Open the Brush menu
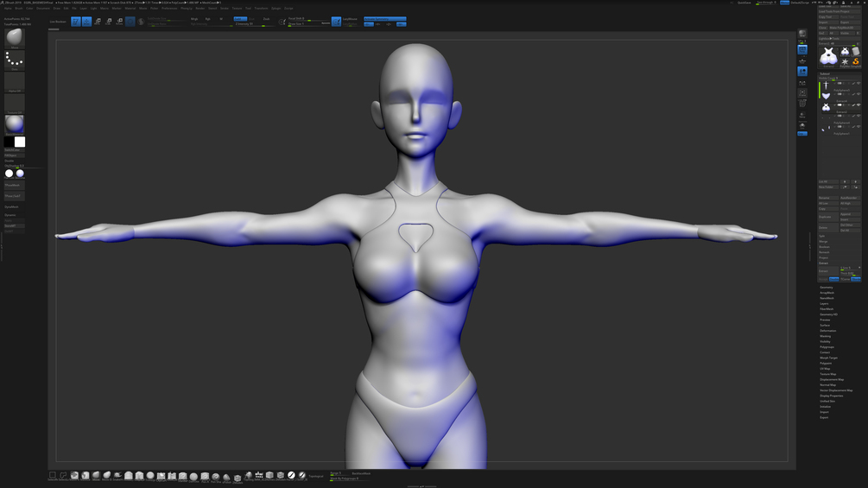This screenshot has width=868, height=488. coord(19,9)
